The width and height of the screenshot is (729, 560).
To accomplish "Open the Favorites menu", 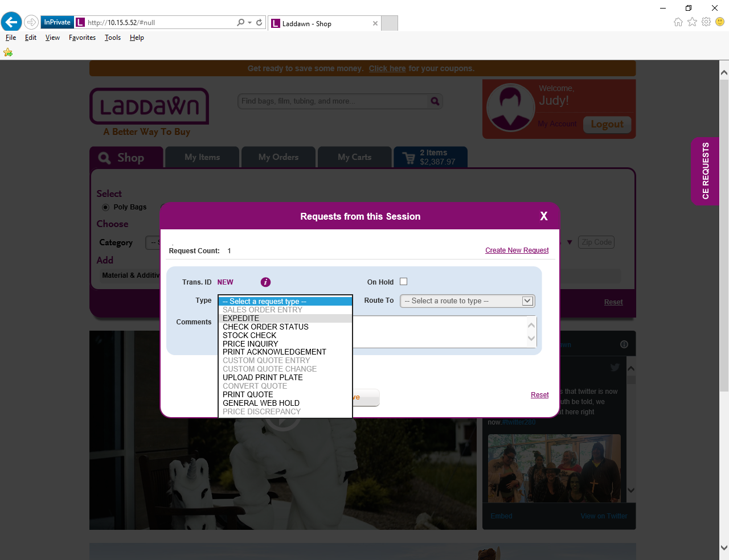I will pos(82,38).
